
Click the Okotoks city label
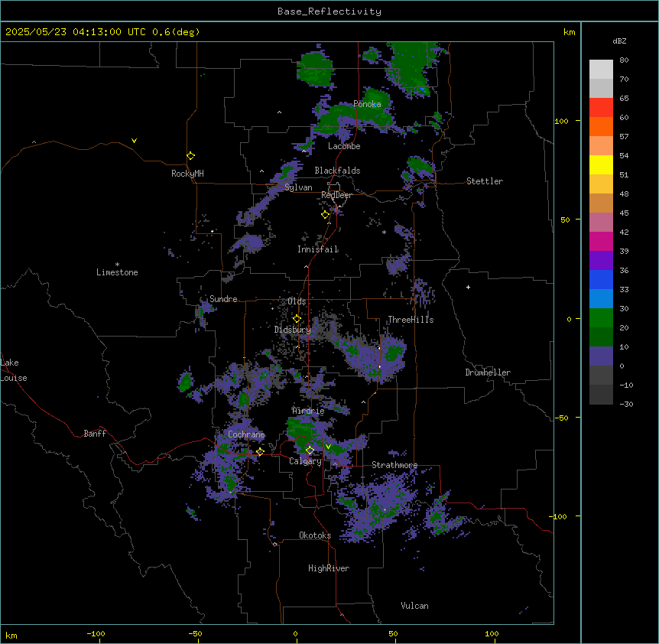(x=315, y=535)
